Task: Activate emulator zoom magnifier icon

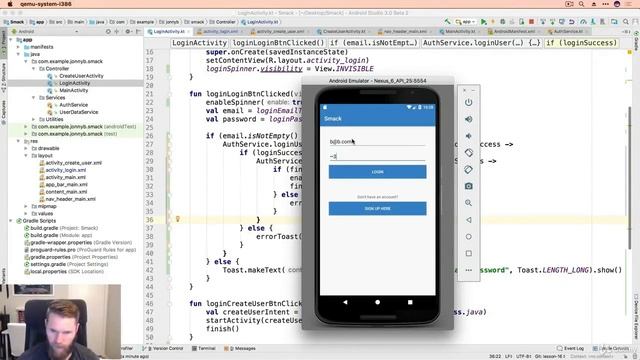Action: 469,203
